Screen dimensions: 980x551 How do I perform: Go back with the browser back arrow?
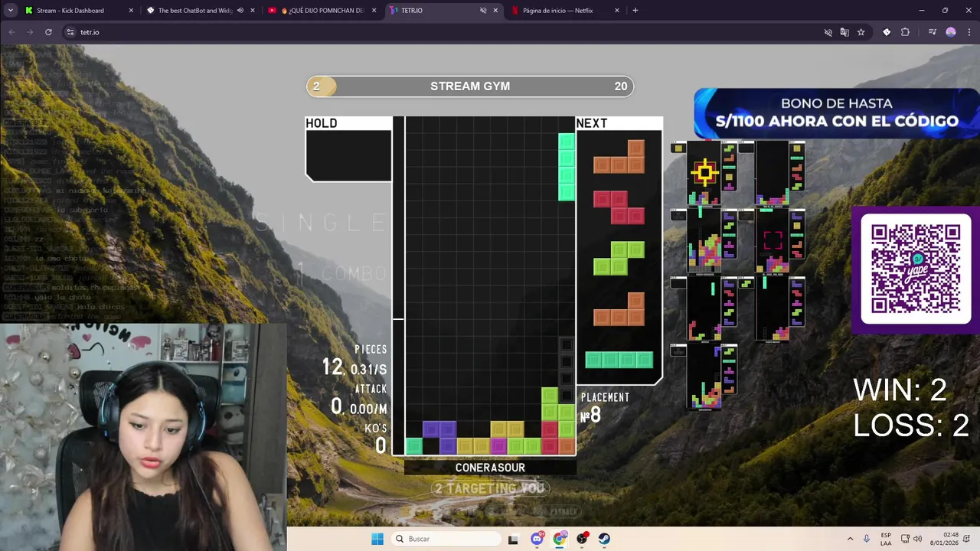click(11, 32)
